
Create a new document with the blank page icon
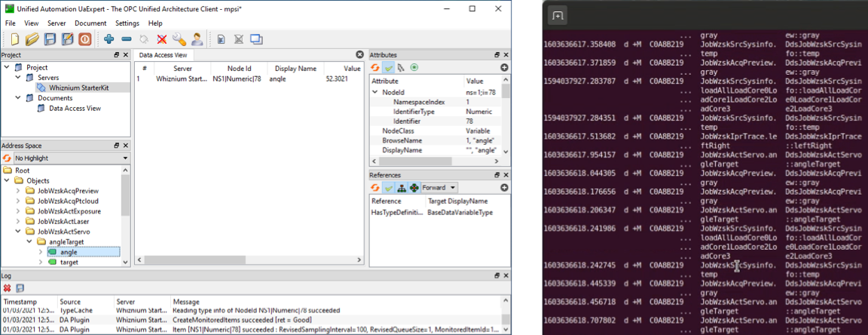pos(15,39)
